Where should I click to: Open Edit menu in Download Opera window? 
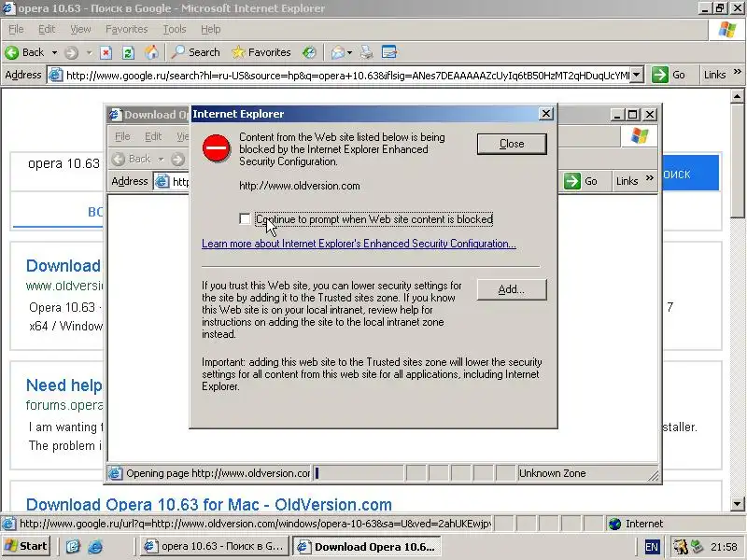pos(153,136)
